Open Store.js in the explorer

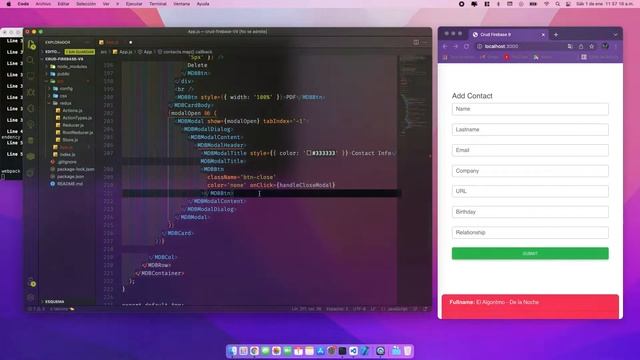tap(70, 140)
